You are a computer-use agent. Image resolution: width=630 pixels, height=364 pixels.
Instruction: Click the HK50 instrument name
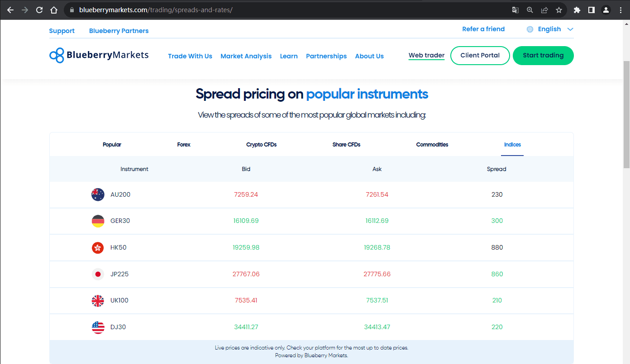click(x=119, y=247)
